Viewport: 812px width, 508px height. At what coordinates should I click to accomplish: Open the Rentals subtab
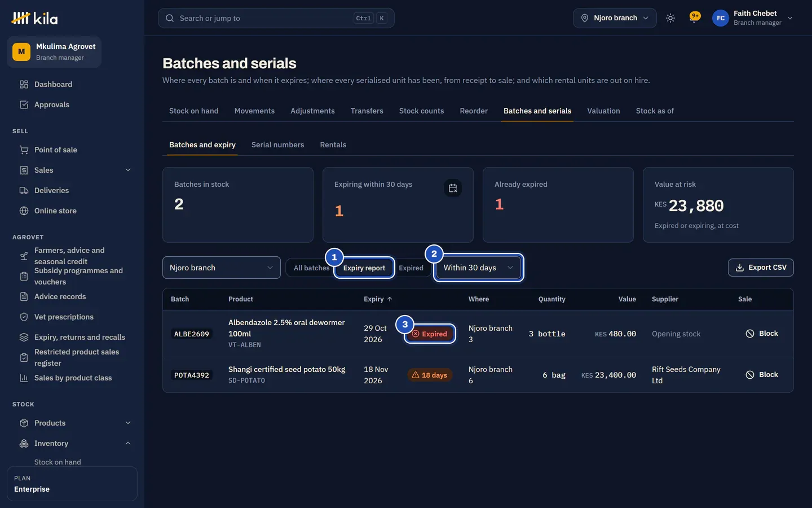coord(333,144)
